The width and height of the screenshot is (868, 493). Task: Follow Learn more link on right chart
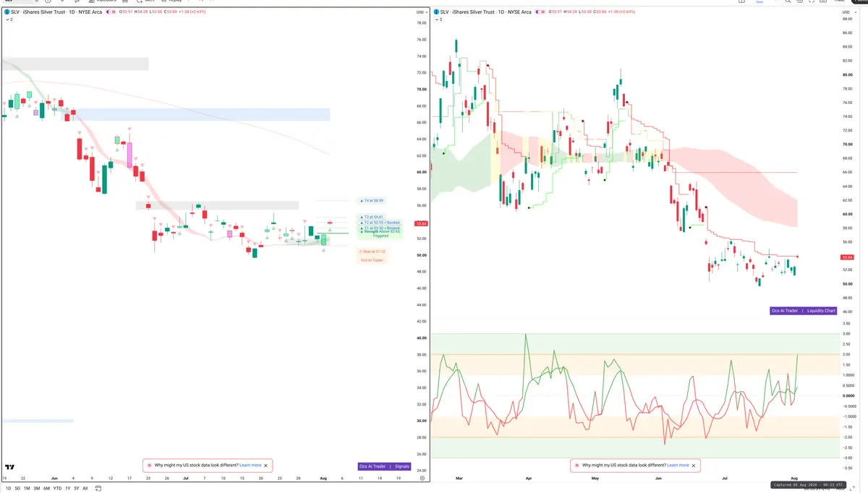click(678, 466)
